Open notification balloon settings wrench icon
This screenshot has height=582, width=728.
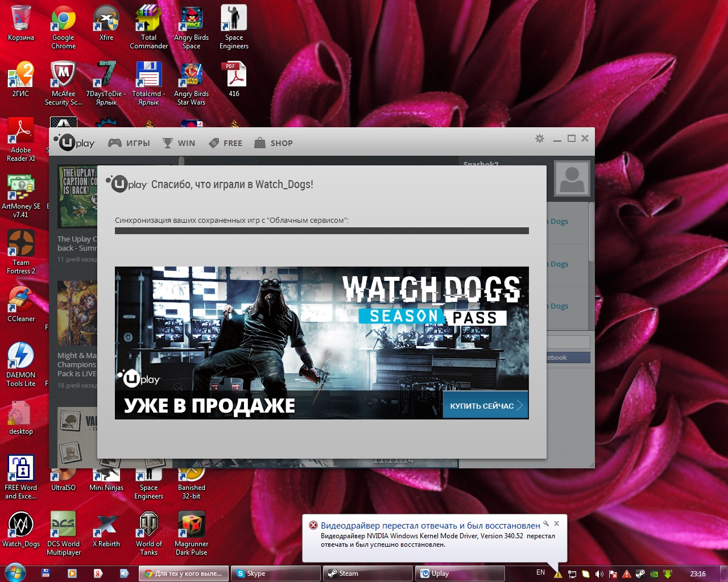[x=546, y=523]
